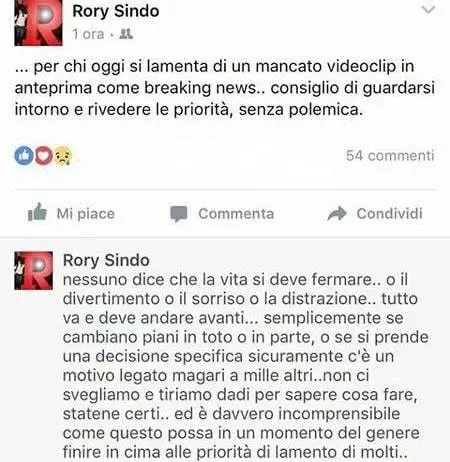Click the Condividi button label

pyautogui.click(x=389, y=214)
